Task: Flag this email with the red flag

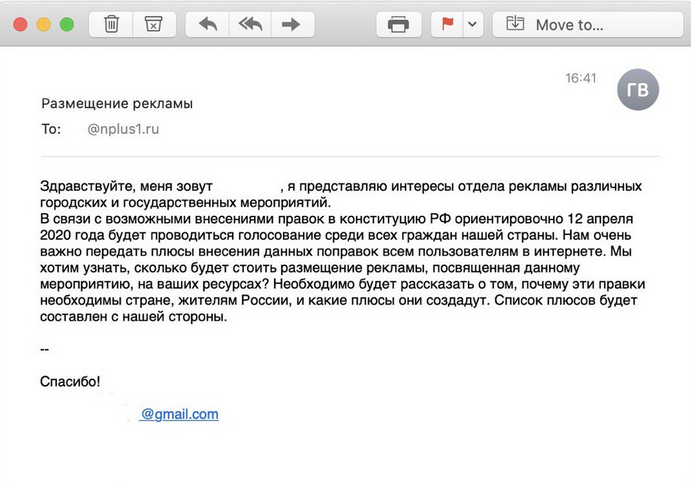Action: click(x=446, y=24)
